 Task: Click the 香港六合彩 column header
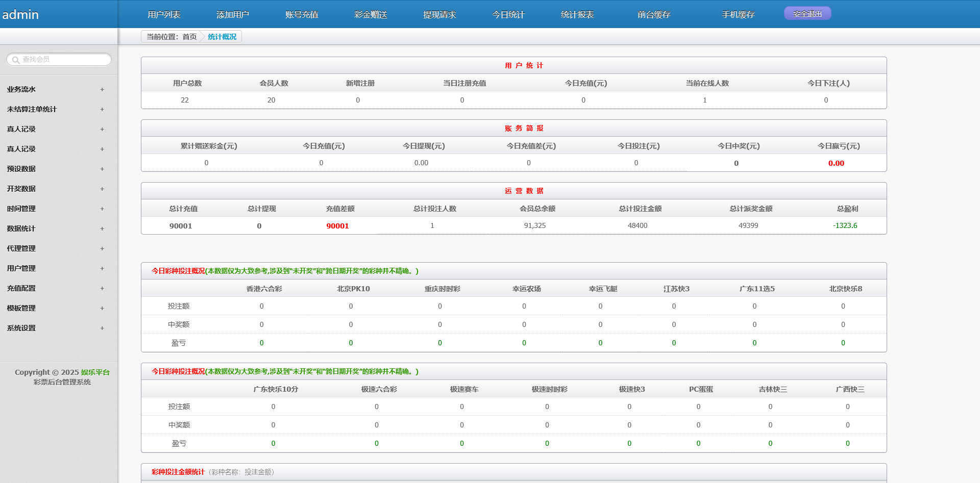[264, 289]
